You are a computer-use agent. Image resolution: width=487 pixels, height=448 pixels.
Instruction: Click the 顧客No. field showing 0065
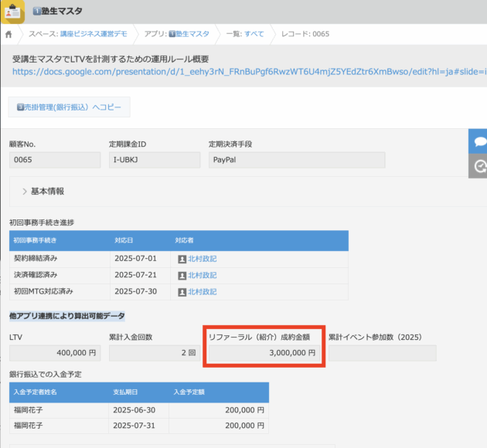click(55, 160)
